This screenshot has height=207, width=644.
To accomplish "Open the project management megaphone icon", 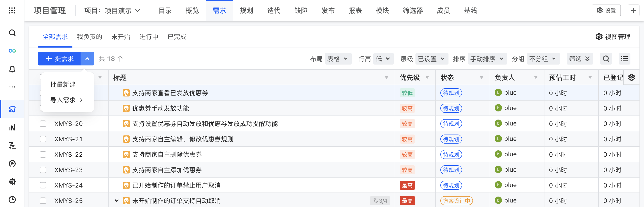I will click(12, 109).
